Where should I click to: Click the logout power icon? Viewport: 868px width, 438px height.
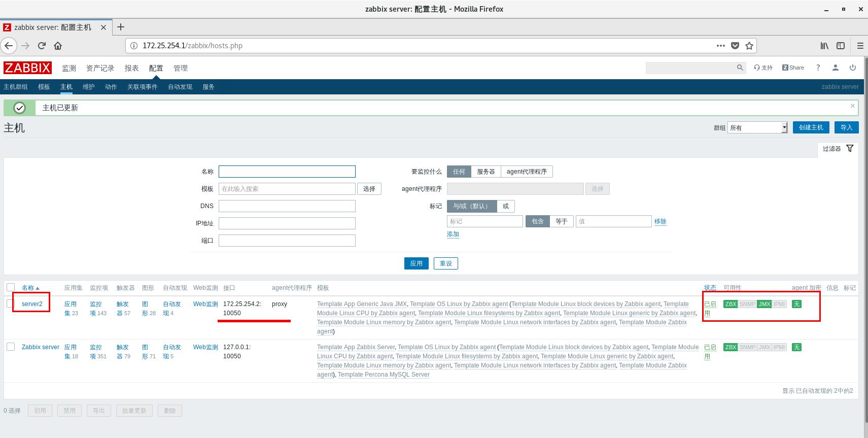853,68
